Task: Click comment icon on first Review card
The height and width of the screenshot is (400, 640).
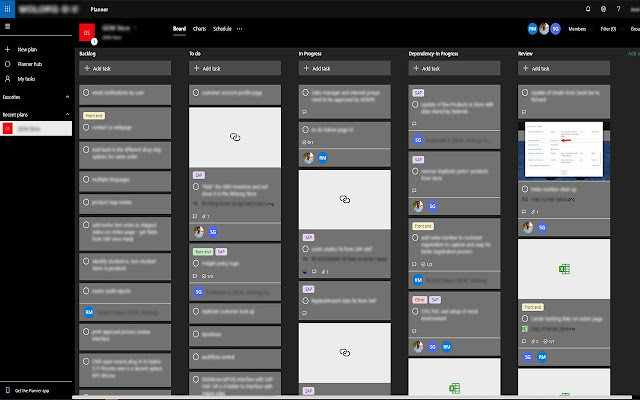Action: [524, 112]
